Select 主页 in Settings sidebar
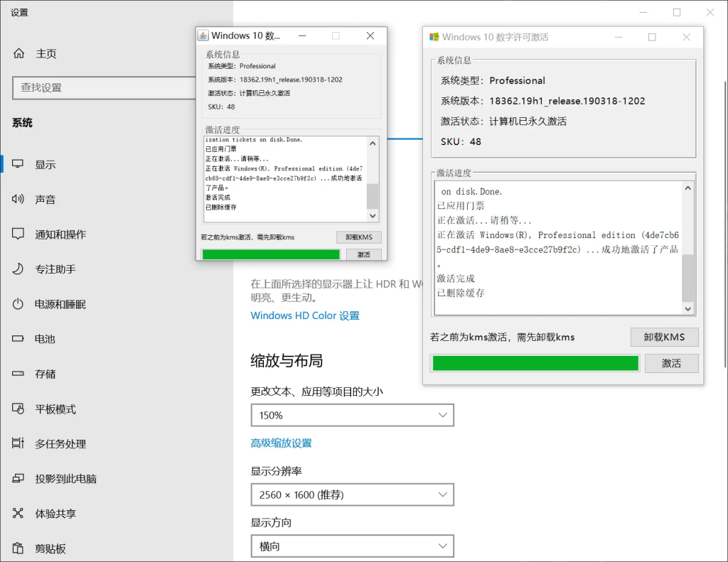This screenshot has width=728, height=562. (x=46, y=54)
